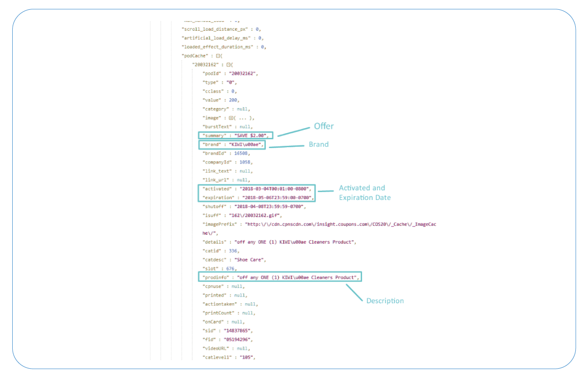Select the "artificial_load_delay_ms" line

pyautogui.click(x=222, y=38)
